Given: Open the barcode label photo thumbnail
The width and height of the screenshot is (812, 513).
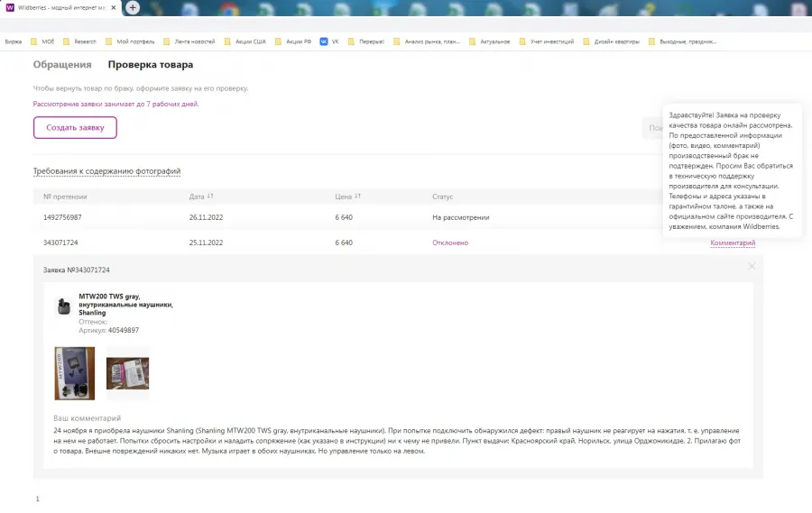Looking at the screenshot, I should point(127,373).
